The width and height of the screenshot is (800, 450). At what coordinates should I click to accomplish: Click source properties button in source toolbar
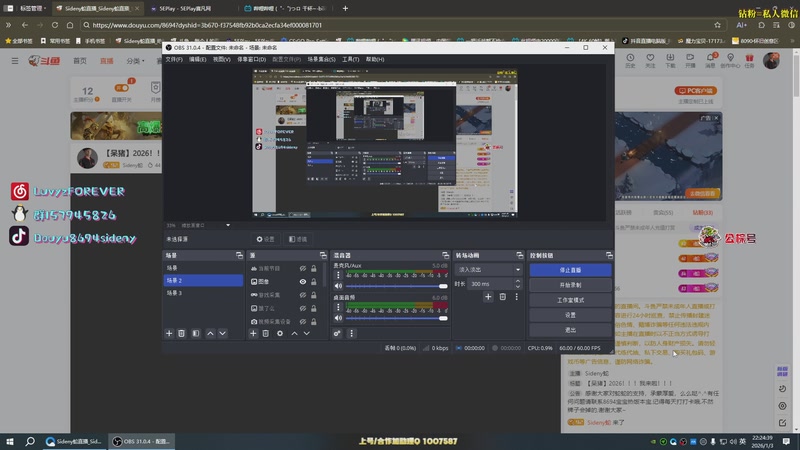click(265, 239)
